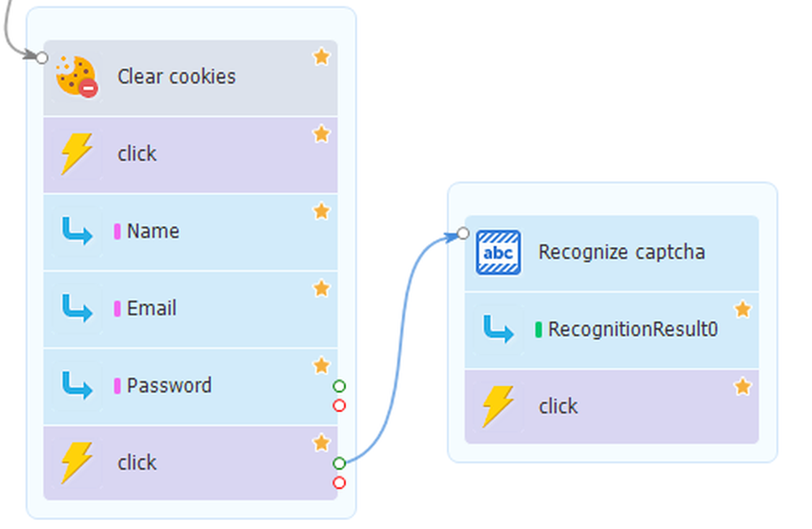Select the arrow icon of RecognitionResult0 block

[x=499, y=330]
